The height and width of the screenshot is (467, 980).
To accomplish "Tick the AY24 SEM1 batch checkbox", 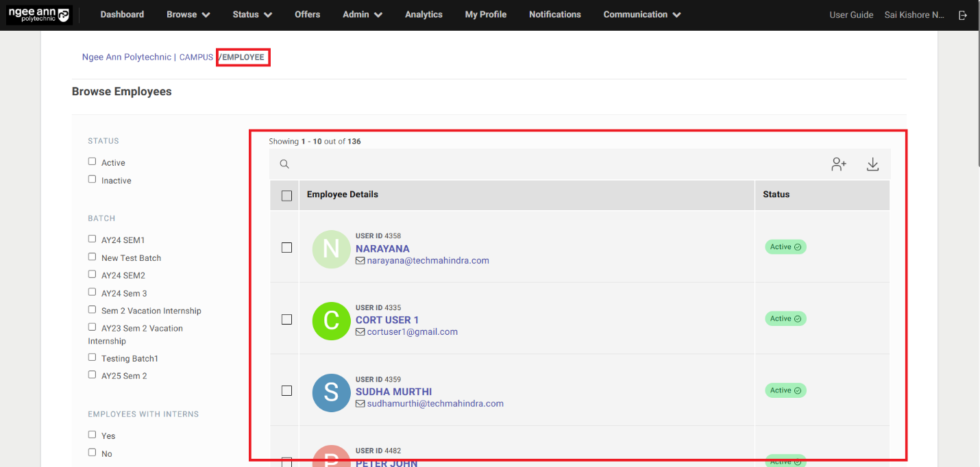I will point(92,239).
